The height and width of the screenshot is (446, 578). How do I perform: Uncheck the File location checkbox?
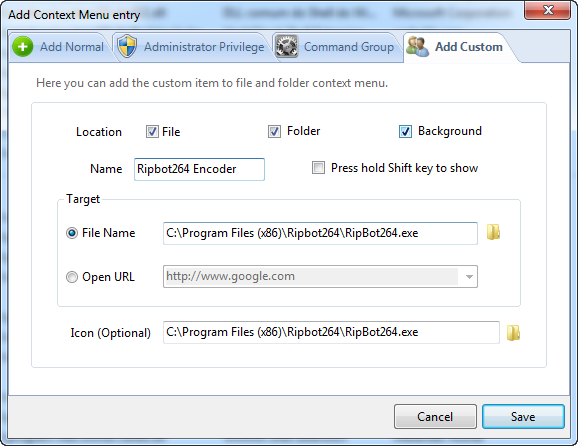(152, 132)
